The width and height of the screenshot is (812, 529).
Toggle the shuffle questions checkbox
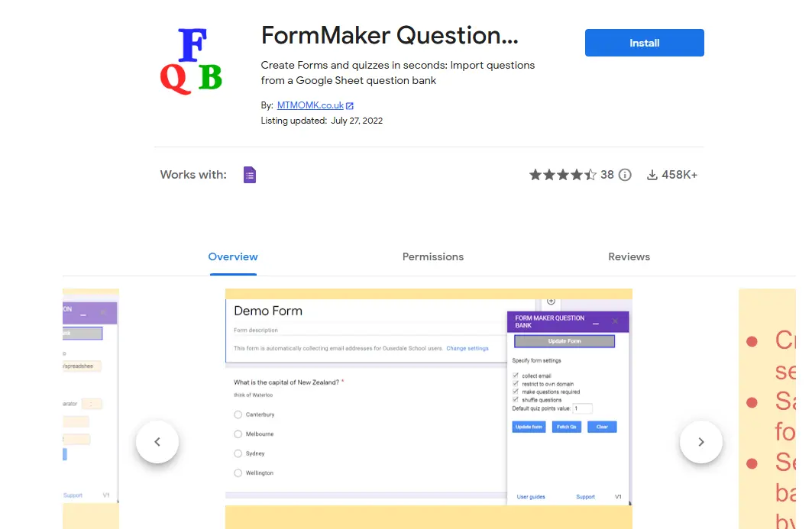[516, 400]
